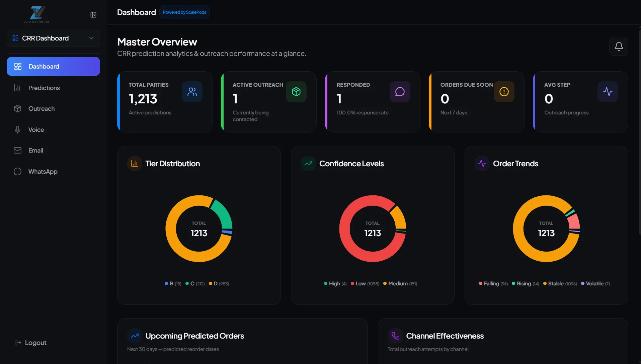Click the Predictions bar chart icon
Screen dimensions: 641x364
tap(17, 88)
